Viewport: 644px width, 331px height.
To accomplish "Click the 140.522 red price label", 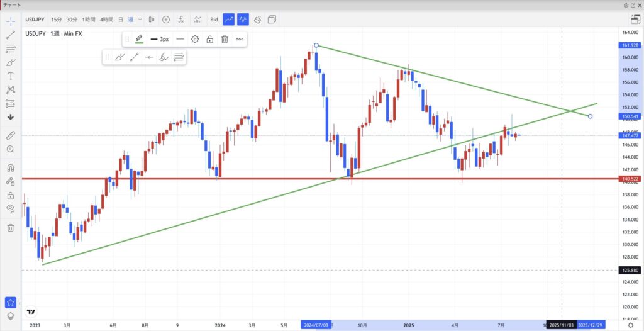I will tap(630, 179).
